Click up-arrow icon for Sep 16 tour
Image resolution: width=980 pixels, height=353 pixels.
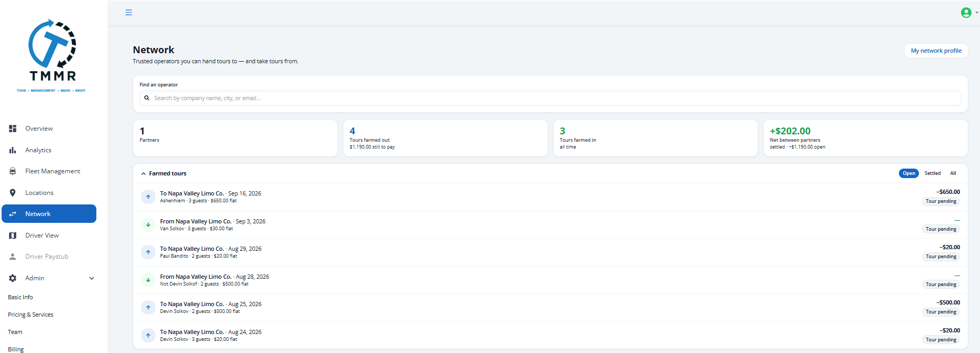pyautogui.click(x=148, y=197)
